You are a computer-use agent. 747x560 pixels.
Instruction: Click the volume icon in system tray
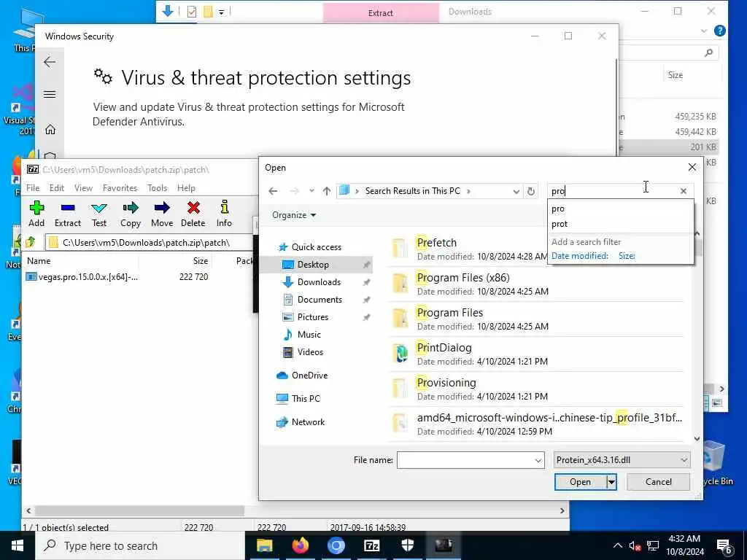click(x=634, y=546)
